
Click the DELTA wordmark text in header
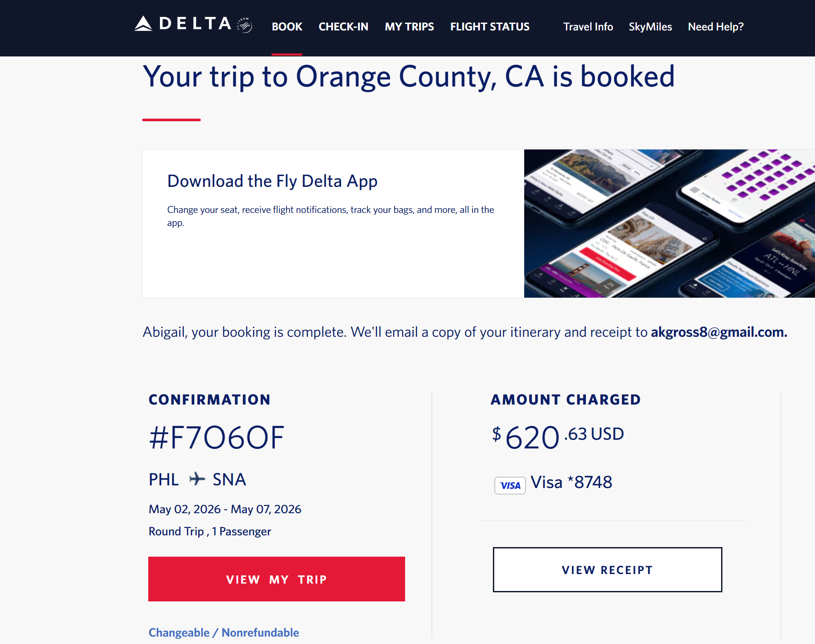pyautogui.click(x=195, y=23)
